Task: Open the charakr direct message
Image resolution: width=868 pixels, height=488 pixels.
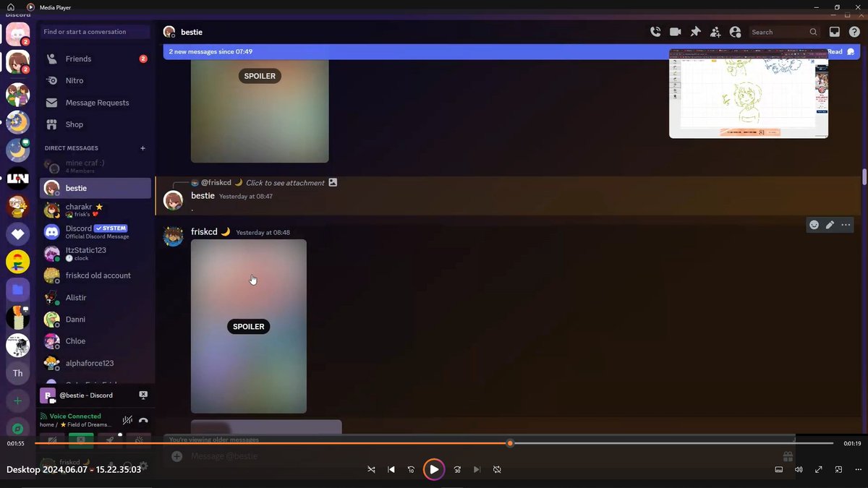Action: pos(95,210)
